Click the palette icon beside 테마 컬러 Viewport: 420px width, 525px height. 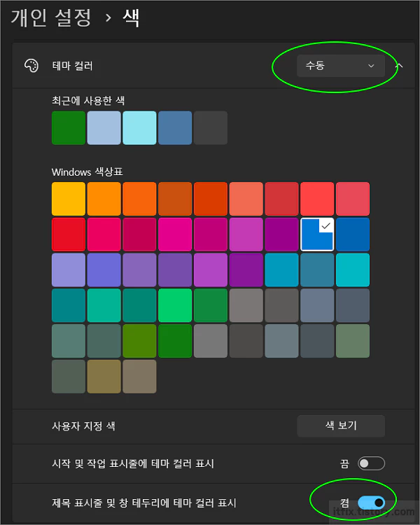(31, 66)
